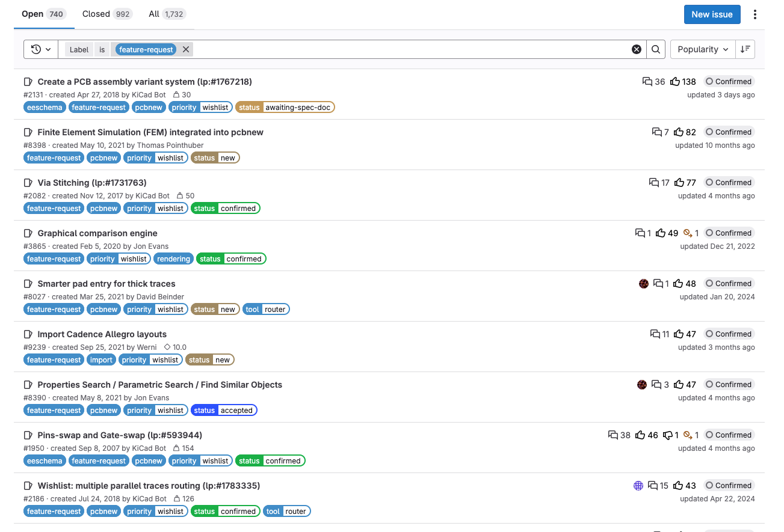Open the Popularity sort dropdown
Image resolution: width=784 pixels, height=532 pixels.
tap(703, 49)
